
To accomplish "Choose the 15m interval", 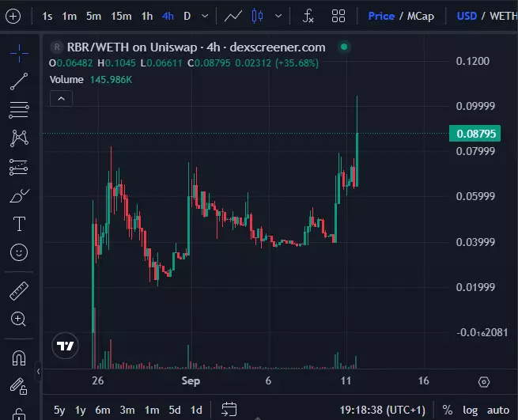I will 121,16.
